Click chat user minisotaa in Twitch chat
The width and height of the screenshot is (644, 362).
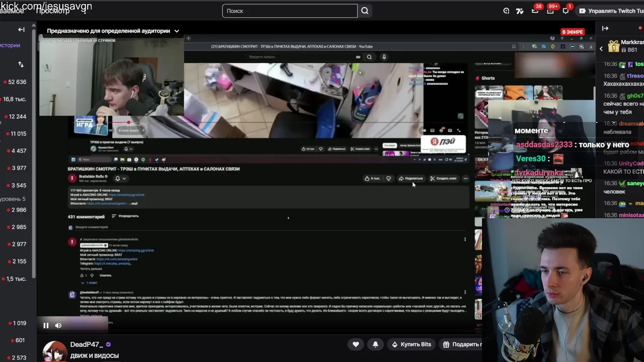631,215
